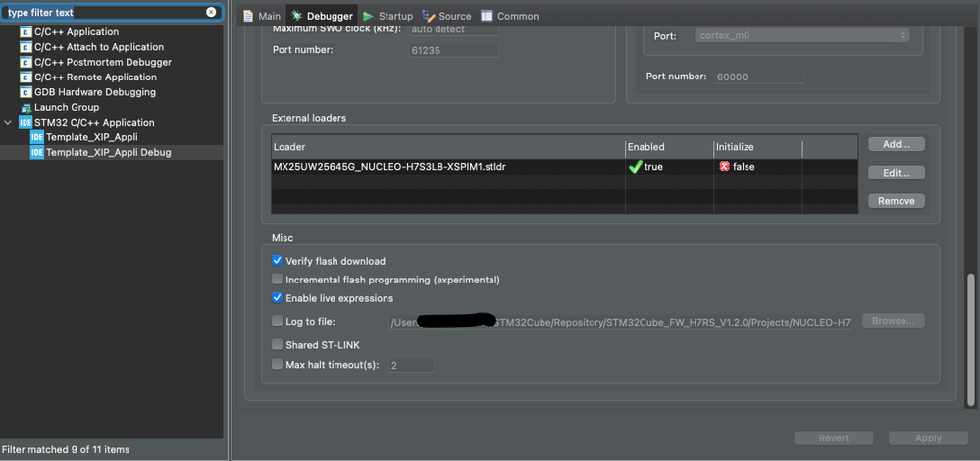Screen dimensions: 980x461
Task: Collapse the STM32 C/C++ Application tree node
Action: click(8, 123)
